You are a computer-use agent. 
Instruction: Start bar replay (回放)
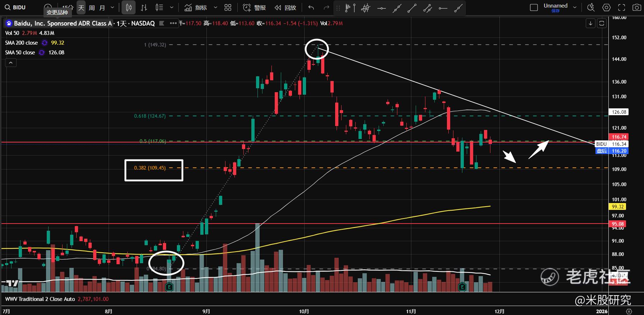point(285,8)
